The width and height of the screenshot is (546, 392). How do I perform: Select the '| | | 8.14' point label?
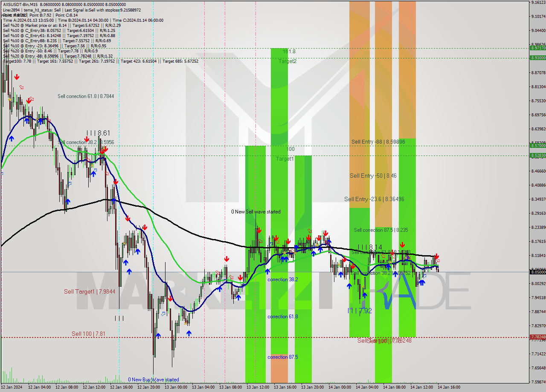pos(370,247)
